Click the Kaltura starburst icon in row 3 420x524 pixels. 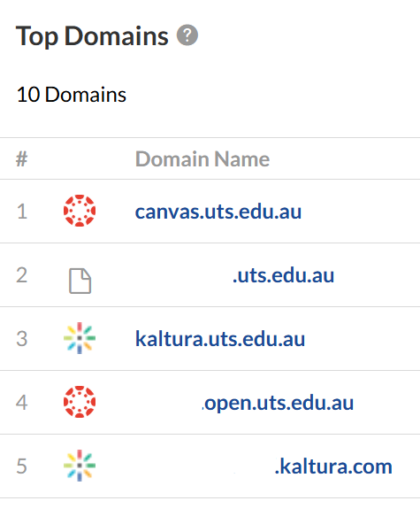80,338
